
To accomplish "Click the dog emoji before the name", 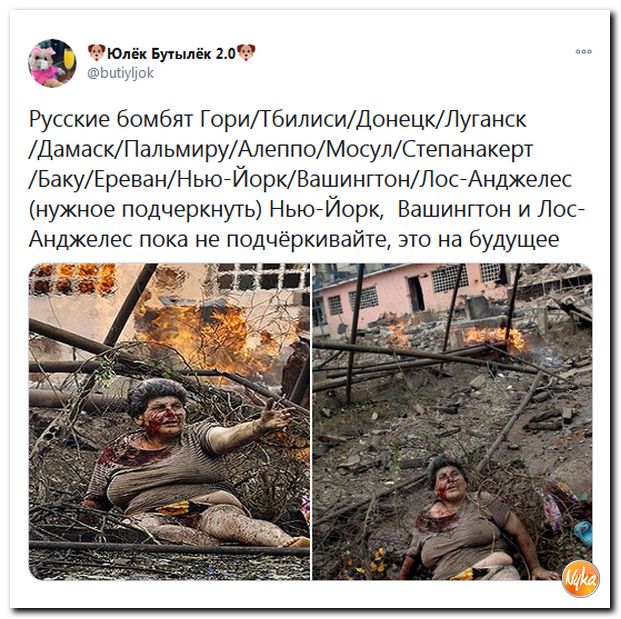I will pyautogui.click(x=97, y=52).
